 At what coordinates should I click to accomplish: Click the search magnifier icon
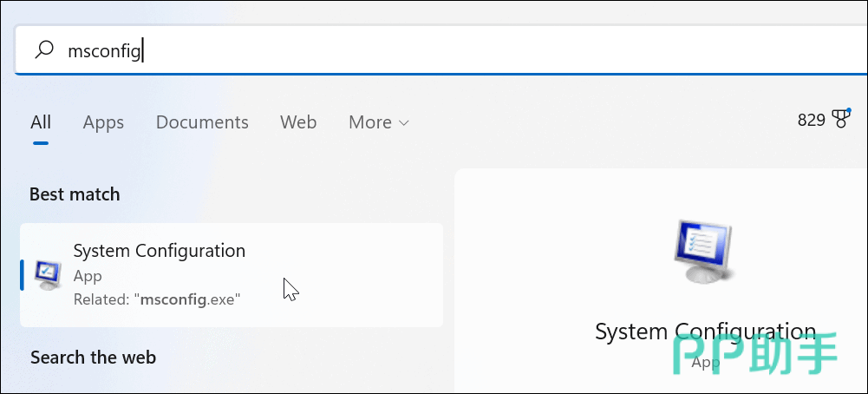pyautogui.click(x=43, y=51)
